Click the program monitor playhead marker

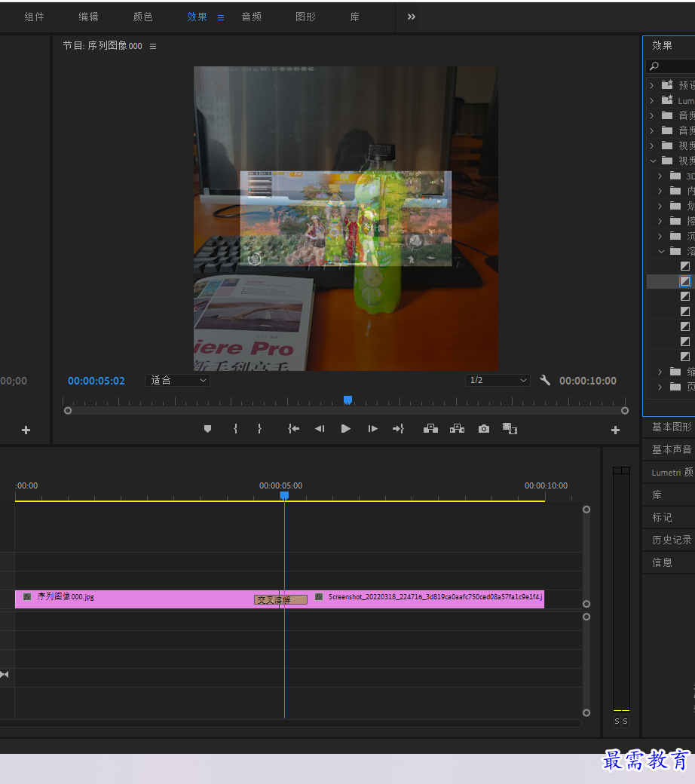348,400
